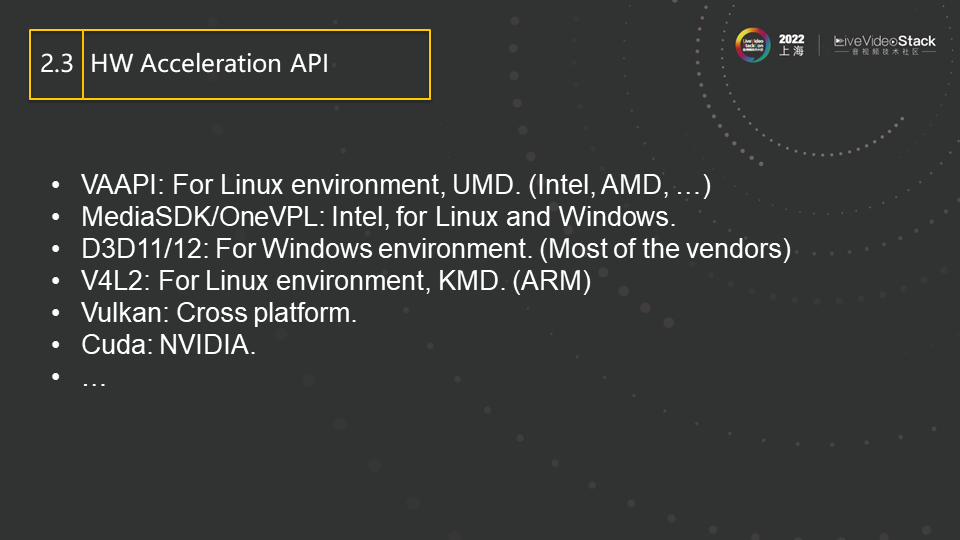Click the "HW Acceleration API" slide title

coord(209,64)
